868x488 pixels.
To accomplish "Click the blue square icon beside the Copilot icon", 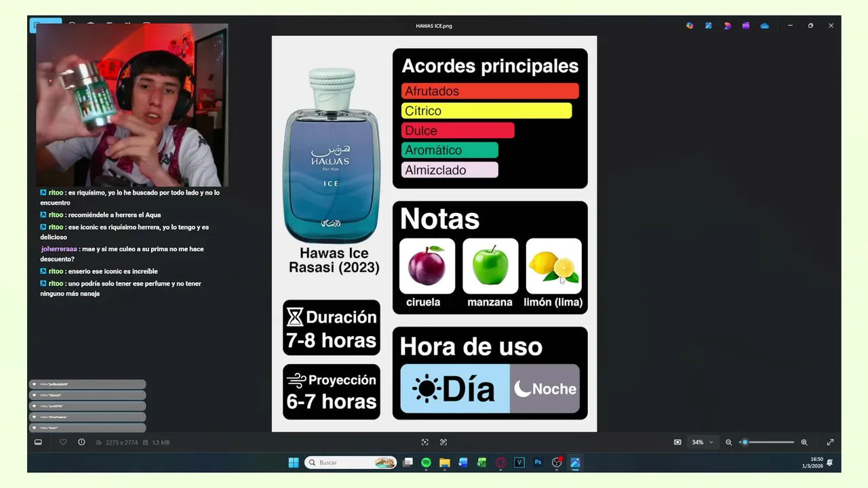I will pyautogui.click(x=709, y=26).
